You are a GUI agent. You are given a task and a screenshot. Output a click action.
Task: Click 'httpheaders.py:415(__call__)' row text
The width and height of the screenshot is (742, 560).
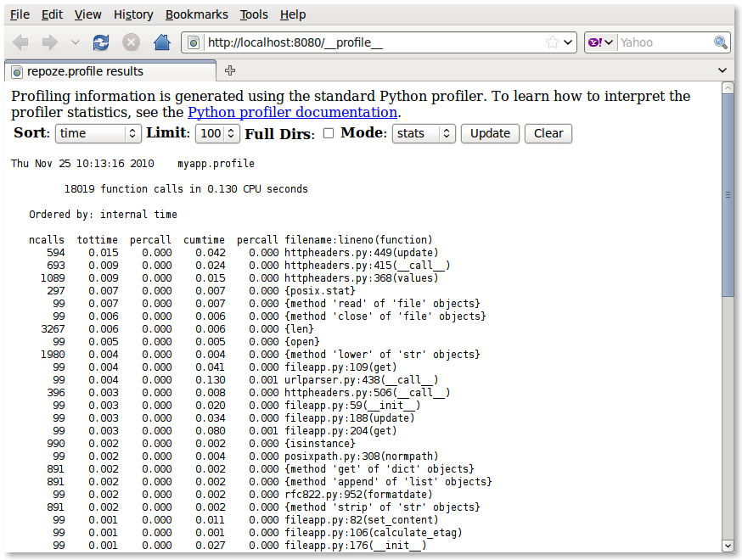367,266
